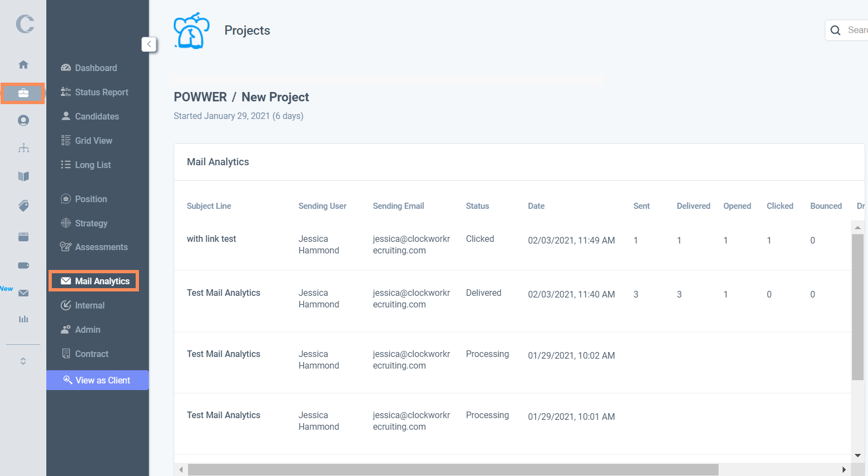Click New Project in the breadcrumb title
The height and width of the screenshot is (476, 868).
tap(275, 97)
